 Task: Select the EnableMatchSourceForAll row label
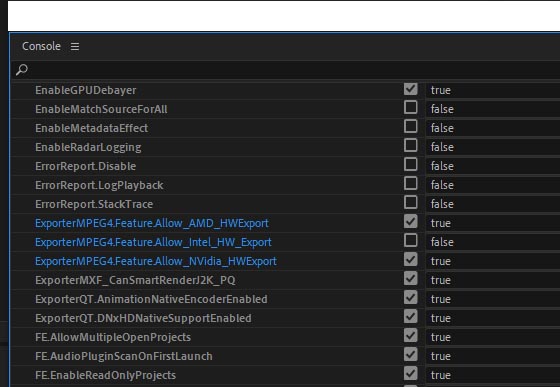pos(101,109)
